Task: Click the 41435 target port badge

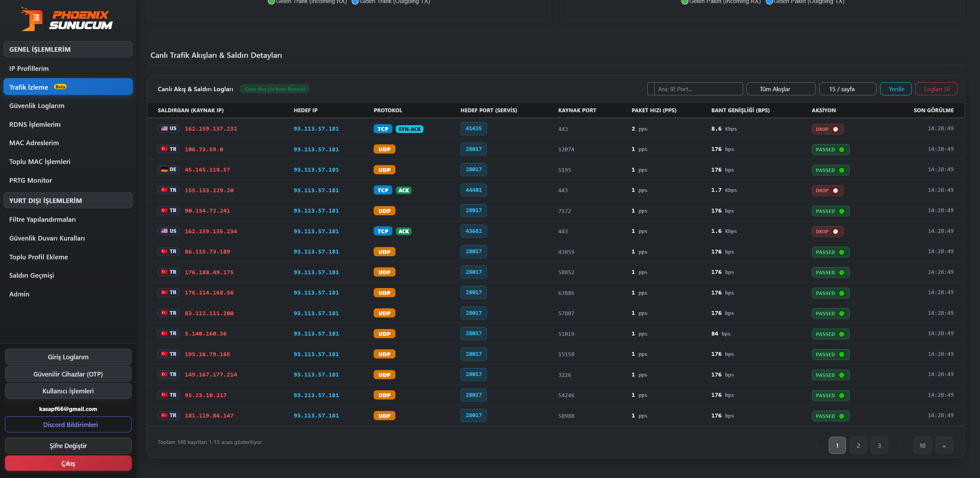Action: [474, 129]
